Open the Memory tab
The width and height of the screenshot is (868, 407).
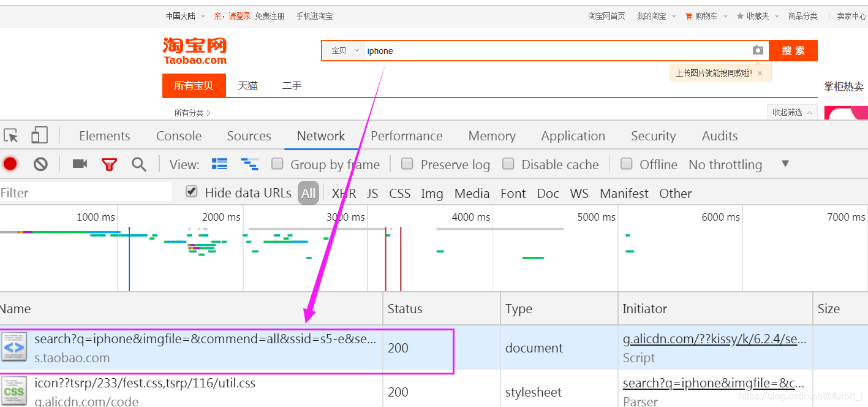(492, 136)
